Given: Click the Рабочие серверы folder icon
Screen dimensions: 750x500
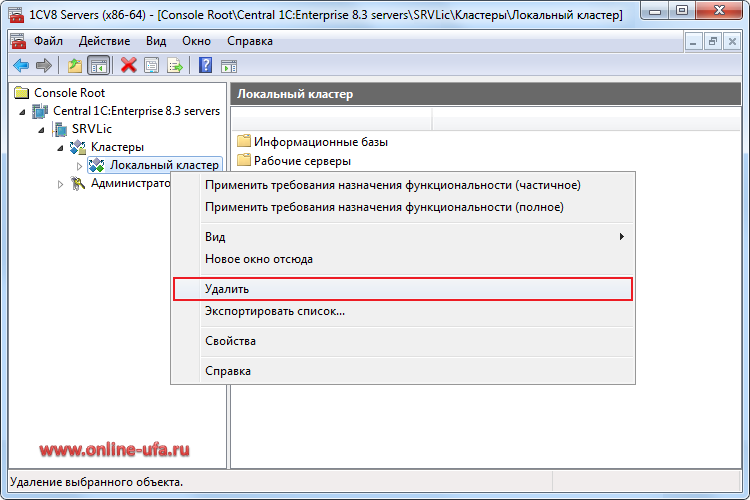Looking at the screenshot, I should [x=244, y=160].
